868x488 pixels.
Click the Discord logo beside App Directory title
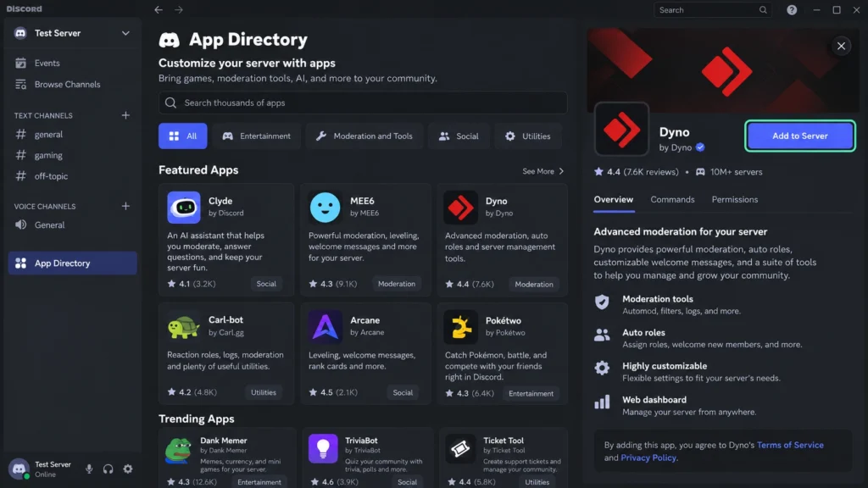[x=170, y=40]
